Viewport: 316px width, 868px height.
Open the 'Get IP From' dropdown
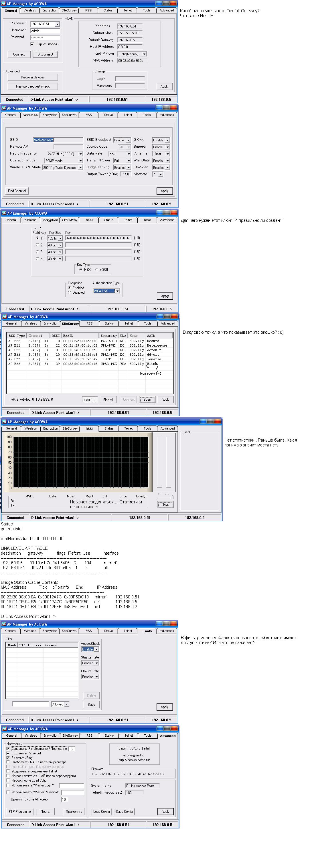coord(144,54)
